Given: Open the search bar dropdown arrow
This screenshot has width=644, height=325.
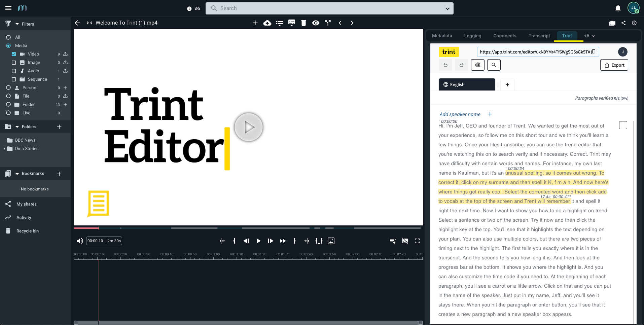Looking at the screenshot, I should click(x=448, y=9).
